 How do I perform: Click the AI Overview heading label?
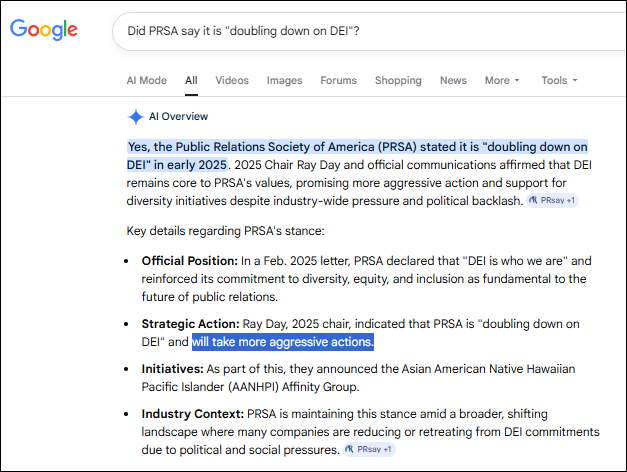click(178, 116)
